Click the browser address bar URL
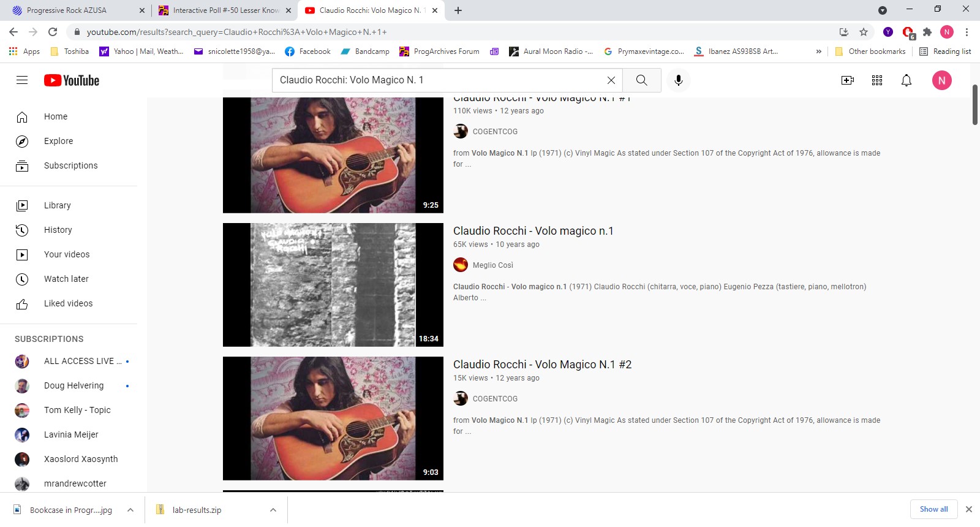Image resolution: width=980 pixels, height=527 pixels. (236, 32)
